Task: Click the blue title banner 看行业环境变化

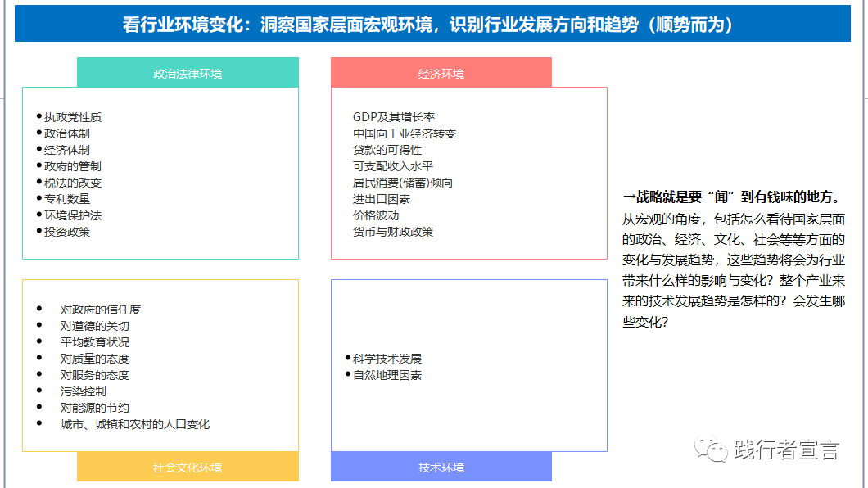Action: pyautogui.click(x=434, y=24)
